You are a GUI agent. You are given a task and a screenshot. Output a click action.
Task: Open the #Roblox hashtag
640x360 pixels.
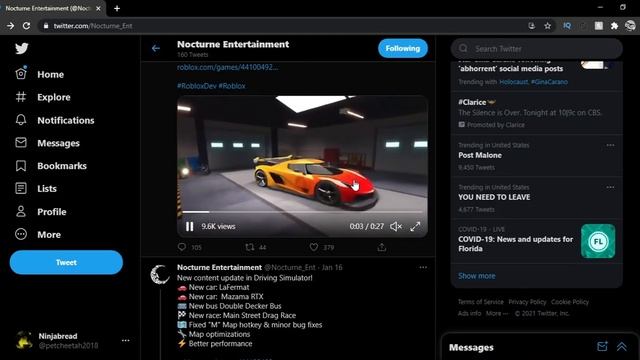point(232,86)
